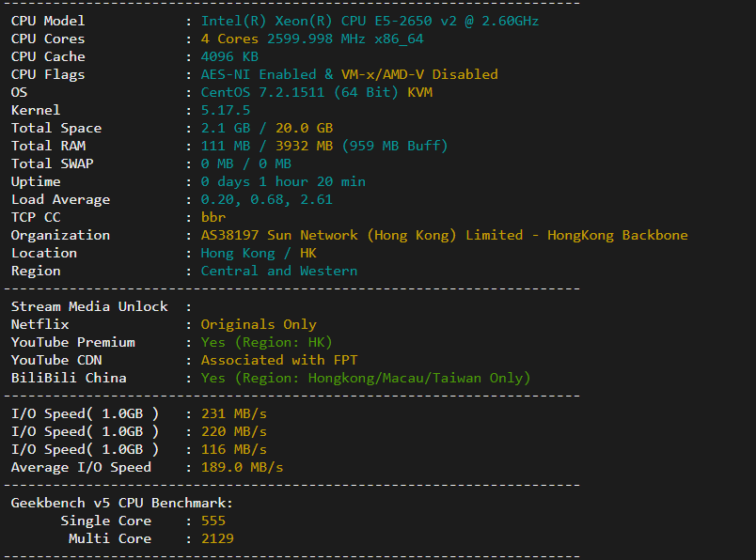The image size is (756, 560).
Task: Click the '4 Cores' value
Action: [x=229, y=39]
